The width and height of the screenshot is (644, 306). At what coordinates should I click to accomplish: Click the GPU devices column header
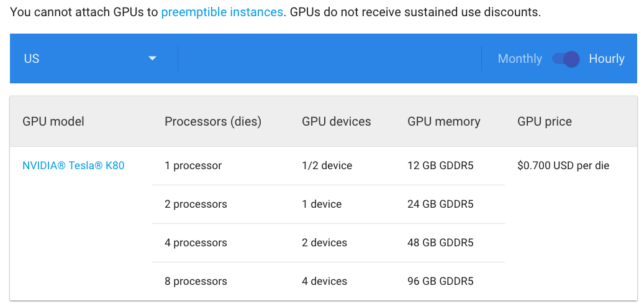tap(337, 121)
